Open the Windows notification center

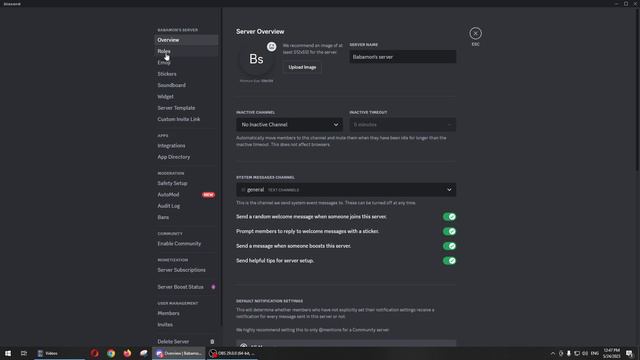(x=629, y=353)
